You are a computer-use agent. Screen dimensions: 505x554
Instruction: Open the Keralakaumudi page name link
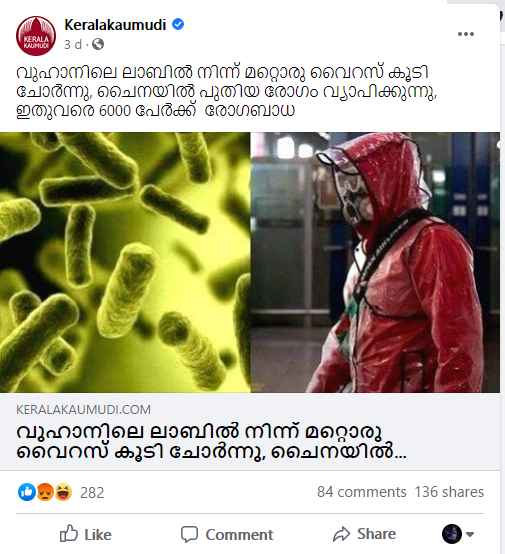tap(115, 25)
